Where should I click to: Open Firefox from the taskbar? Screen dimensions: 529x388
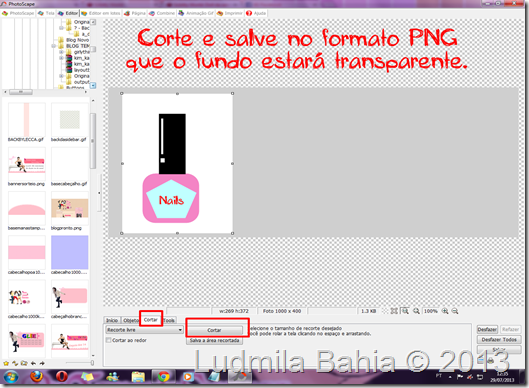36,376
